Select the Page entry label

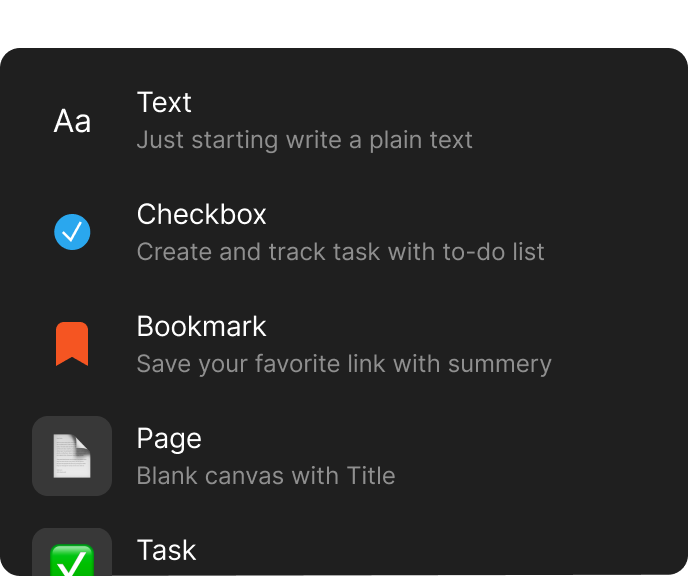pos(169,438)
